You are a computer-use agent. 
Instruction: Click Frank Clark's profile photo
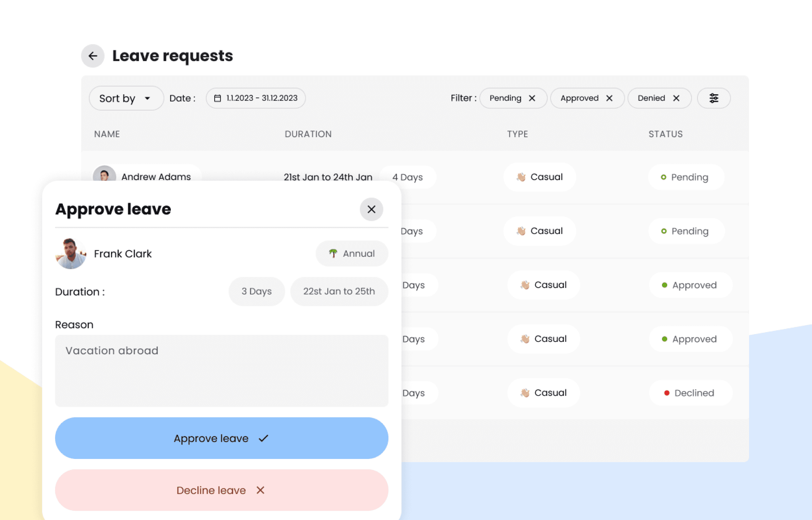click(x=71, y=254)
